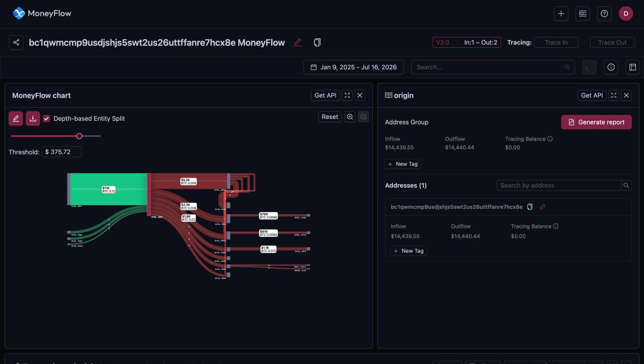Open the help question mark icon

point(604,14)
